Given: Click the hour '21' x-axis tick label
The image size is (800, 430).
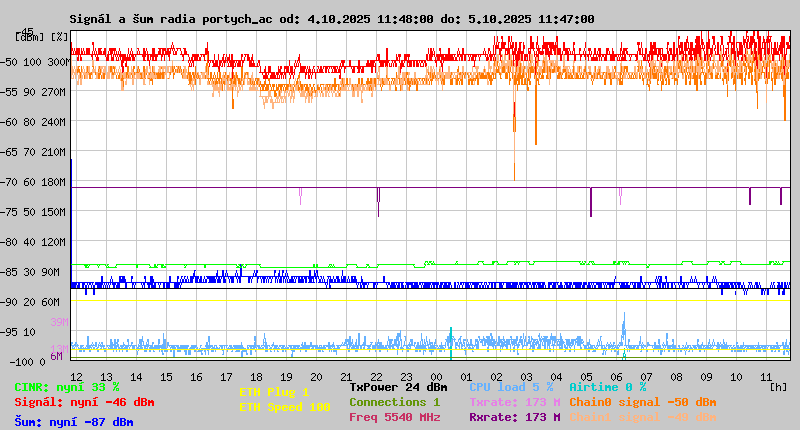Looking at the screenshot, I should tap(346, 377).
